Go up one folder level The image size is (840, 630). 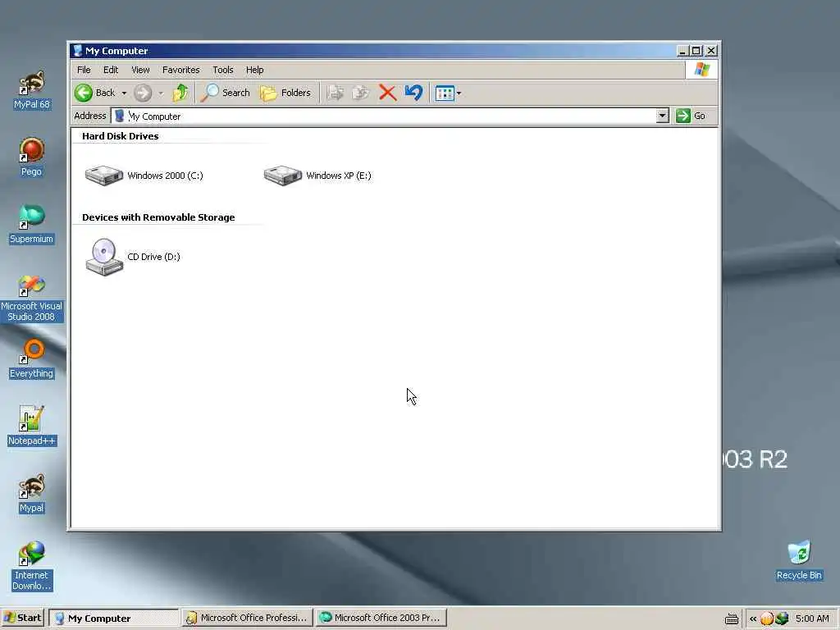(x=180, y=93)
